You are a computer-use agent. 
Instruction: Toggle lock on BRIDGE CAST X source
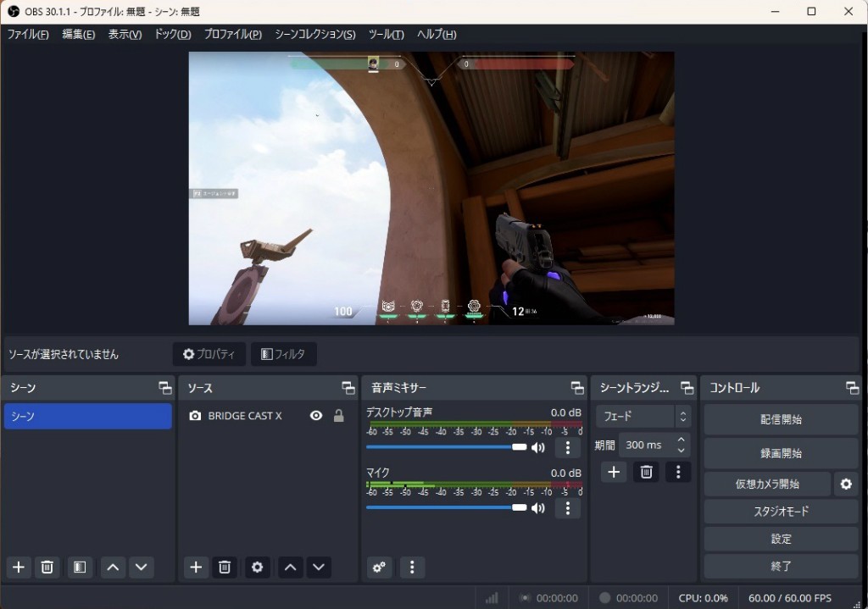click(x=339, y=416)
